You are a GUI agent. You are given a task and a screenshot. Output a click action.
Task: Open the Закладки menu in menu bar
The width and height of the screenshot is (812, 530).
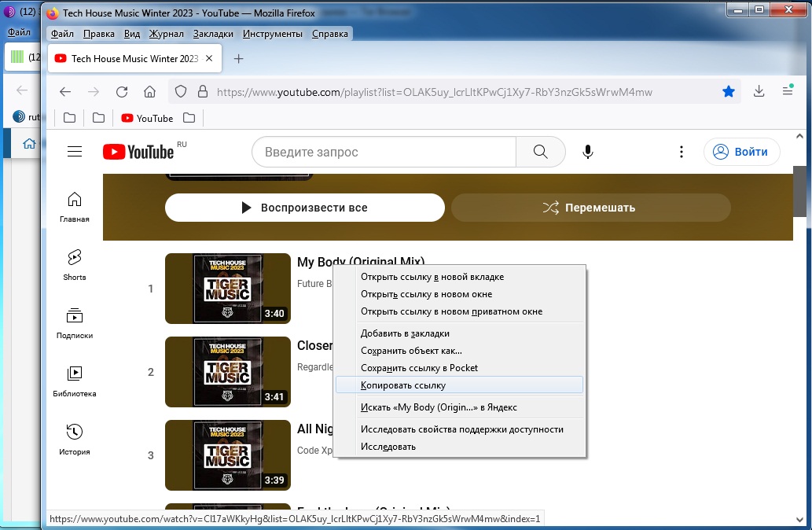(213, 34)
